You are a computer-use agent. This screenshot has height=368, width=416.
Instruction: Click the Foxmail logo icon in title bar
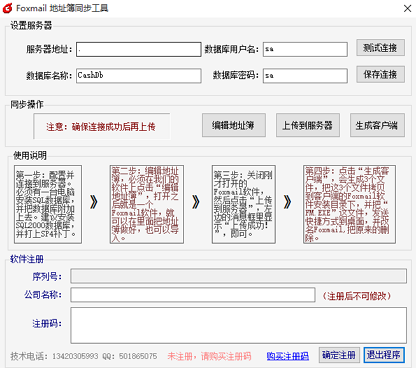(7, 8)
